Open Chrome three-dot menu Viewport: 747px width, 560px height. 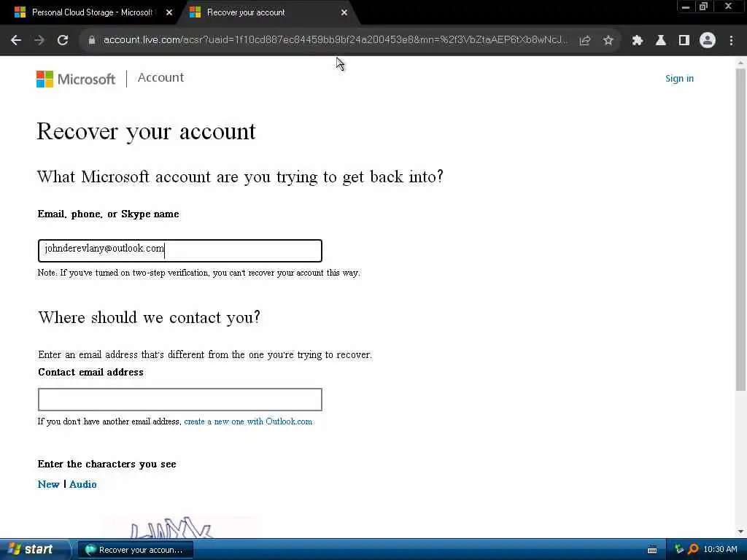731,41
